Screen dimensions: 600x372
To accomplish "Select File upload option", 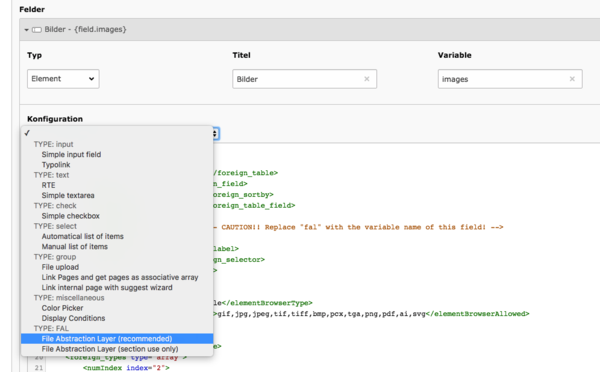I will tap(60, 267).
